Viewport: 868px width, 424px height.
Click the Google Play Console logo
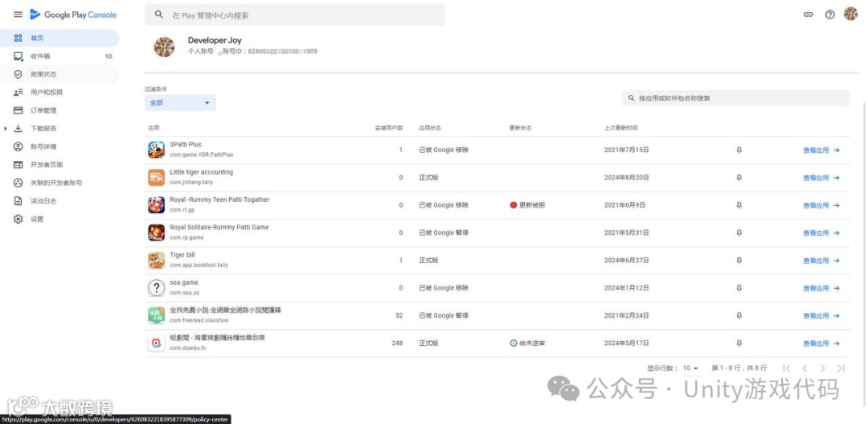tap(73, 15)
